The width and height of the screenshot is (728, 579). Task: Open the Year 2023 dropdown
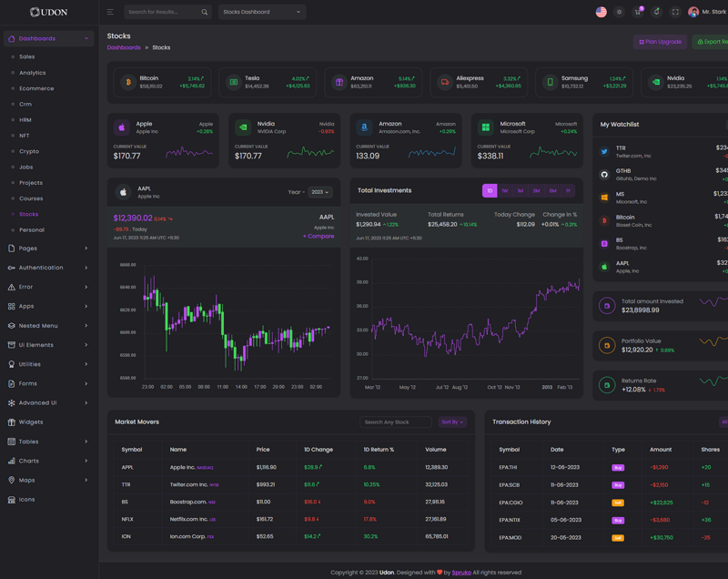click(319, 192)
